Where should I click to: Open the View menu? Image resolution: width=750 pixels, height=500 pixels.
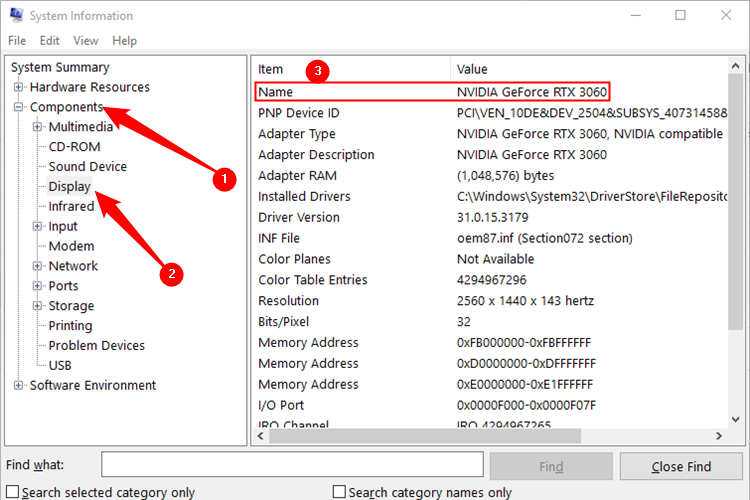click(x=86, y=41)
